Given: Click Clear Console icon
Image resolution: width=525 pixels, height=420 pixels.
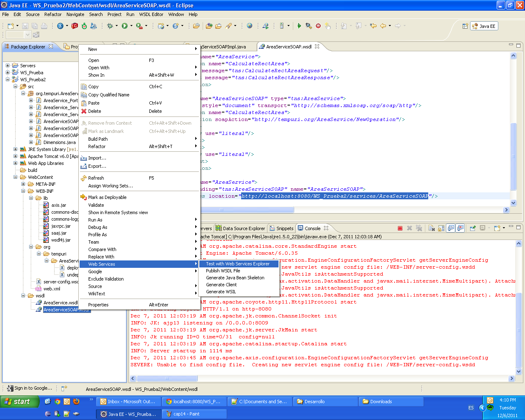Looking at the screenshot, I should click(431, 228).
